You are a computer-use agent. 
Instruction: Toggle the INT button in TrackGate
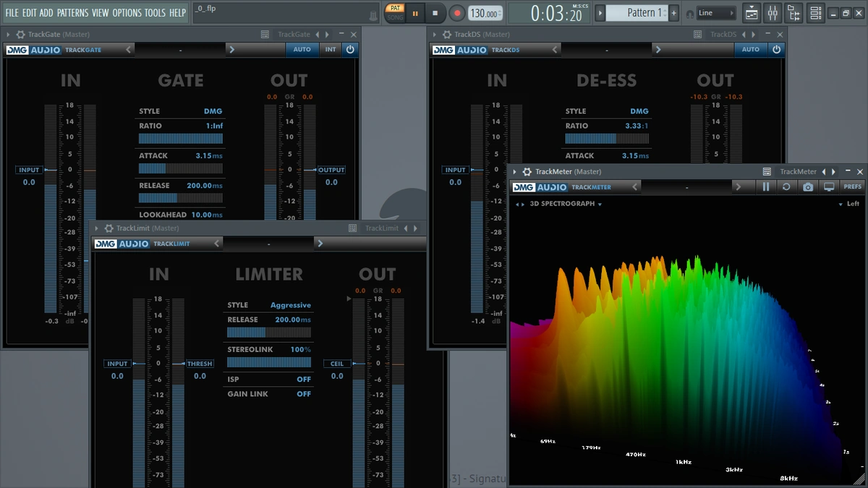pos(331,49)
